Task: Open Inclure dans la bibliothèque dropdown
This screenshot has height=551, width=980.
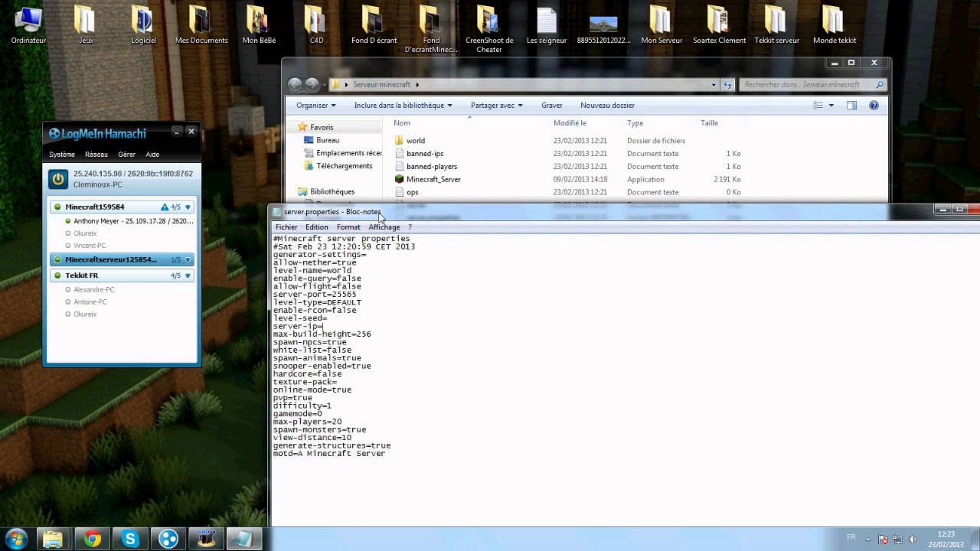Action: click(x=403, y=106)
